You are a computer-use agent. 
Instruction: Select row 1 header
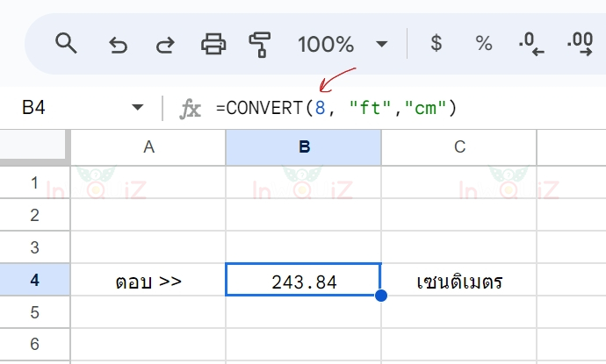tap(35, 182)
